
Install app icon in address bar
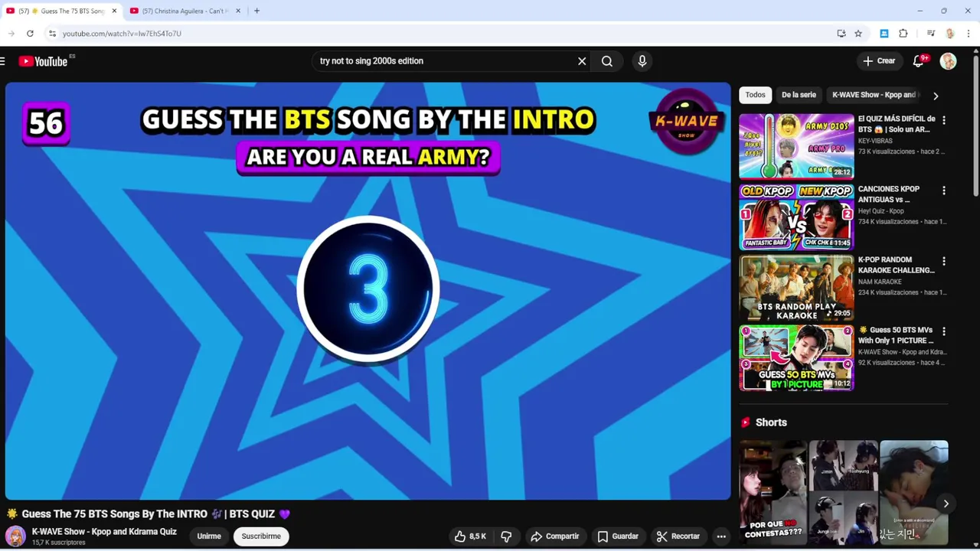(x=841, y=34)
